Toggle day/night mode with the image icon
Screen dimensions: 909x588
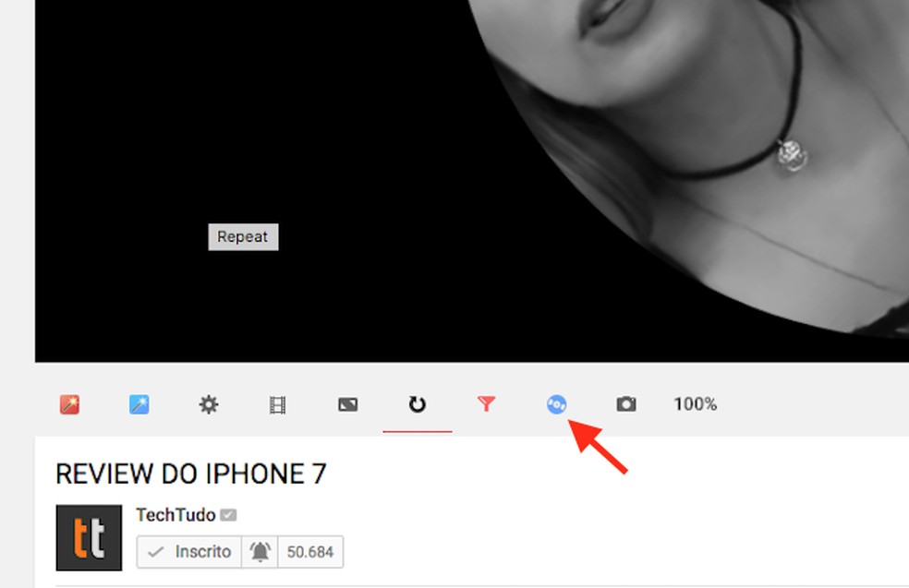(x=347, y=404)
